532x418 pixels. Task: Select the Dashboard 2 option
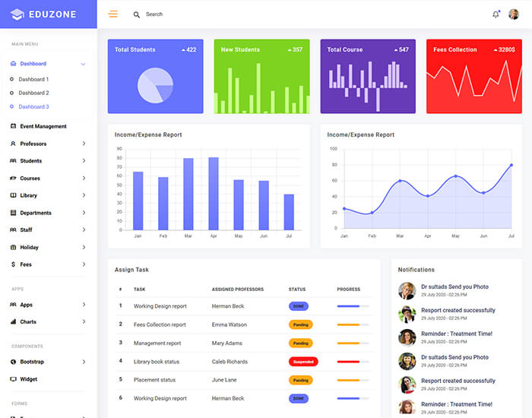click(33, 93)
